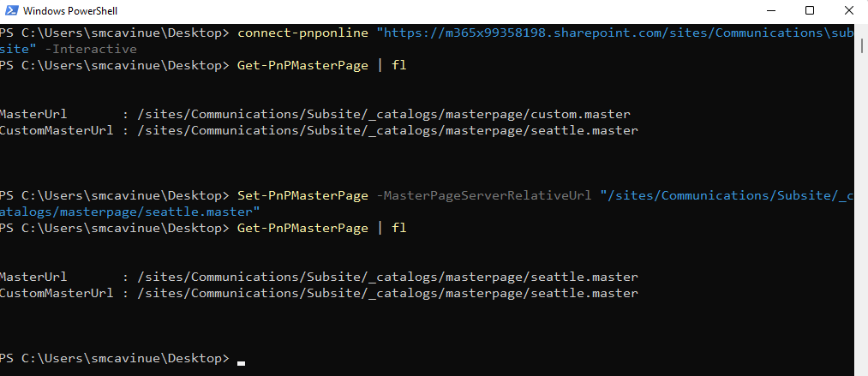The width and height of the screenshot is (868, 376).
Task: Click the Windows PowerShell window title text
Action: coord(70,11)
